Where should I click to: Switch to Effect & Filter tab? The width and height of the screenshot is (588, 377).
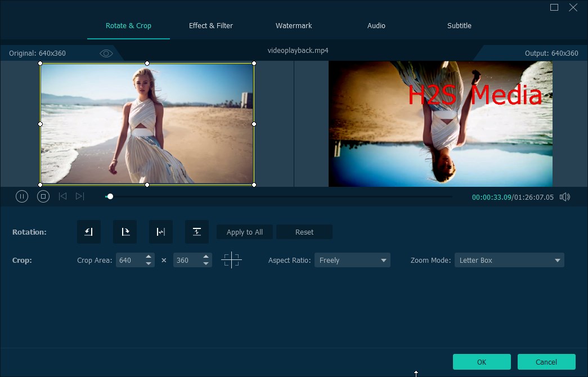click(211, 25)
